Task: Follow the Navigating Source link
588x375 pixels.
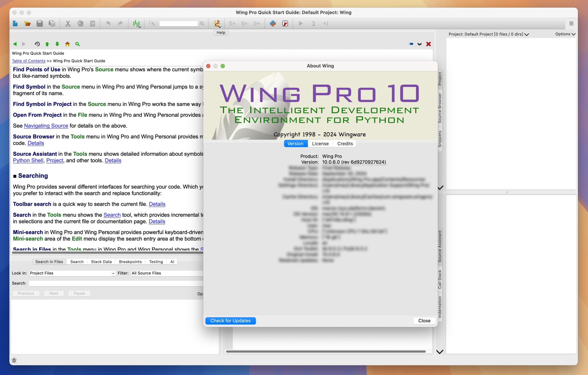Action: tap(46, 126)
